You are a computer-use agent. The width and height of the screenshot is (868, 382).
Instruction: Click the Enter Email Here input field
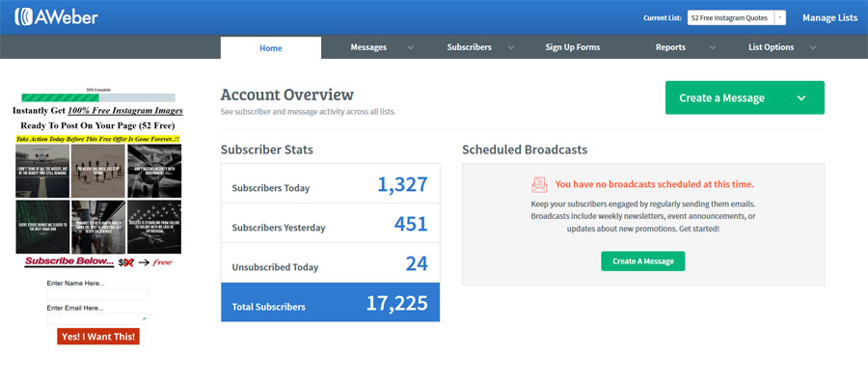[97, 319]
